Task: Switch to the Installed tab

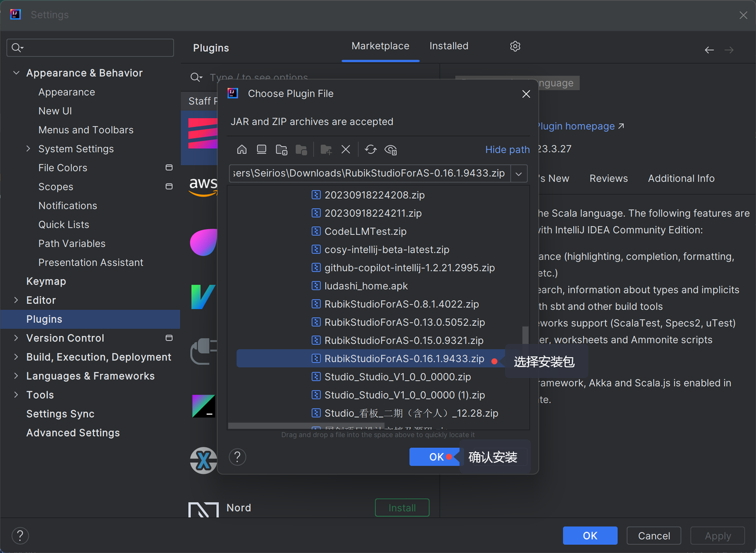Action: click(x=448, y=46)
